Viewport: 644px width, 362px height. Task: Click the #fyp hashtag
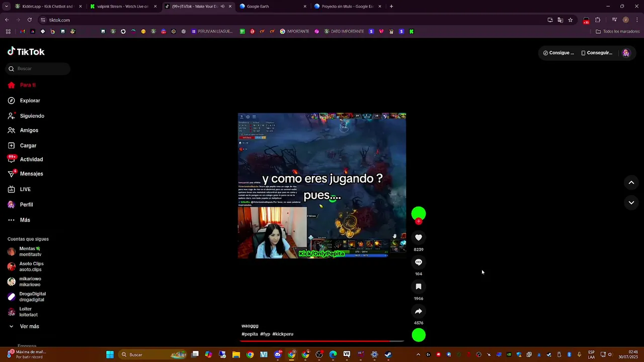click(x=265, y=334)
